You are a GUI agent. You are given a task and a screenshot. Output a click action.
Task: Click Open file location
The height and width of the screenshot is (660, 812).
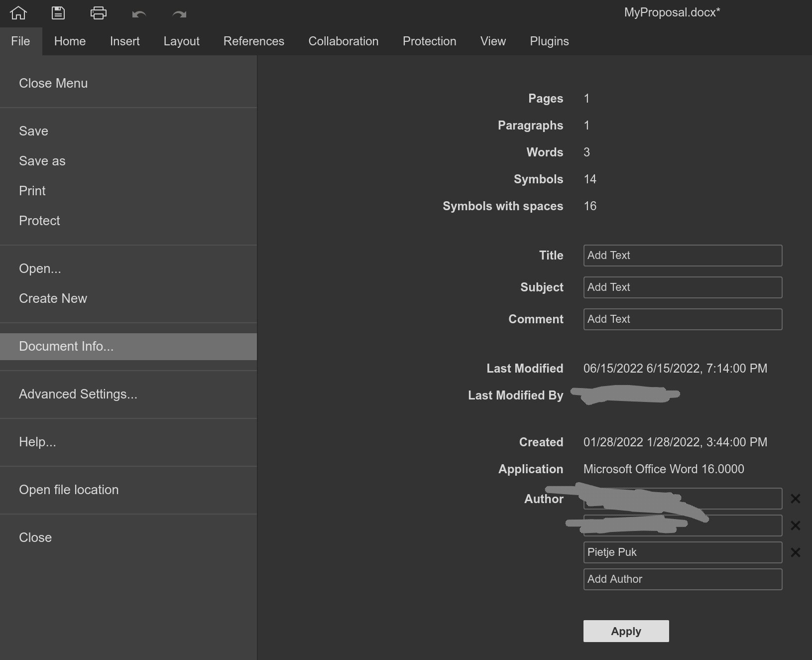click(69, 490)
